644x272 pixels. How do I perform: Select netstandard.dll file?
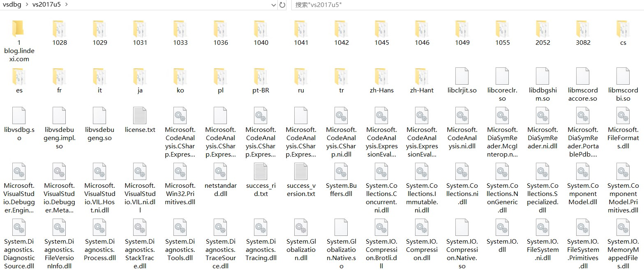tap(221, 180)
